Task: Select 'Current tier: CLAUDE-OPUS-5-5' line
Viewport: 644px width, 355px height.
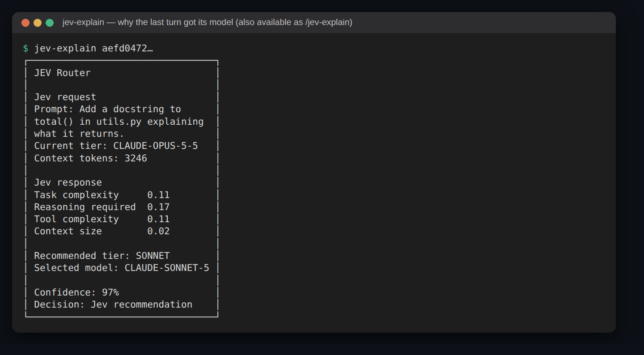Action: tap(116, 146)
